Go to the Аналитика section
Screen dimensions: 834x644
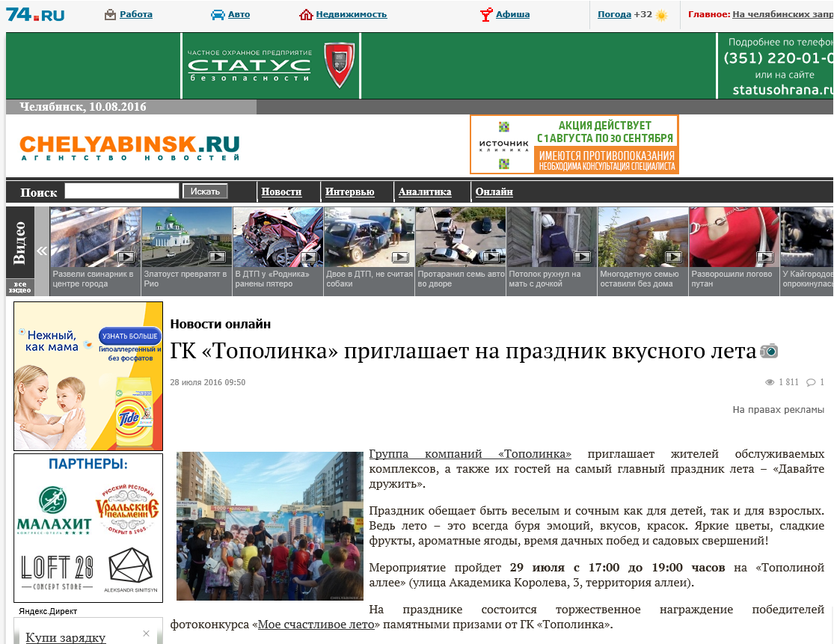pos(425,192)
